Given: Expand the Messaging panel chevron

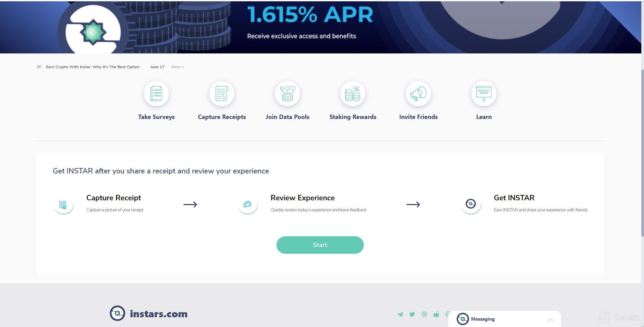Looking at the screenshot, I should [550, 320].
